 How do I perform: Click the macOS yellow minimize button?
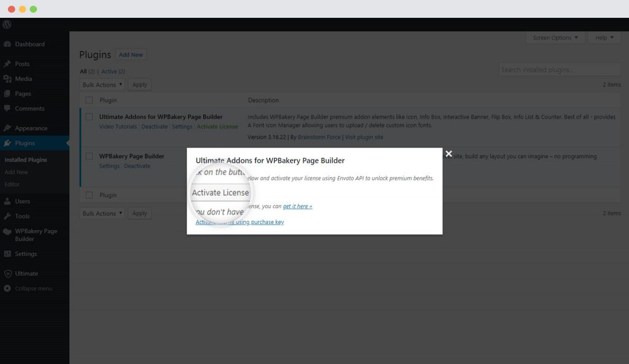23,9
